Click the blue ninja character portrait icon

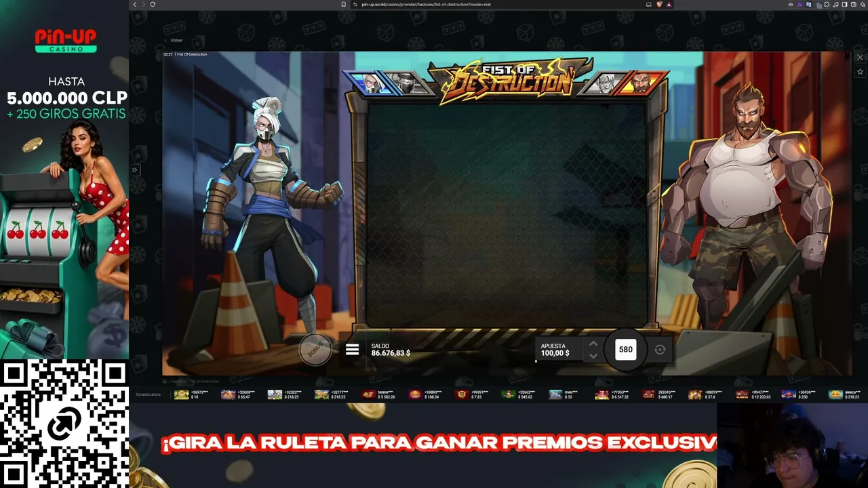[371, 83]
